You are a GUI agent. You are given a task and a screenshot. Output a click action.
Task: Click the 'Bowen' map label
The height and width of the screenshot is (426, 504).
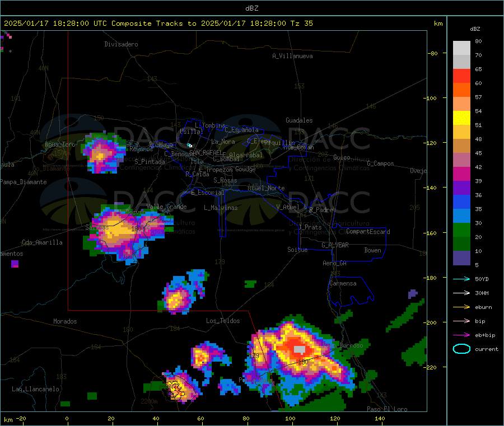(373, 250)
